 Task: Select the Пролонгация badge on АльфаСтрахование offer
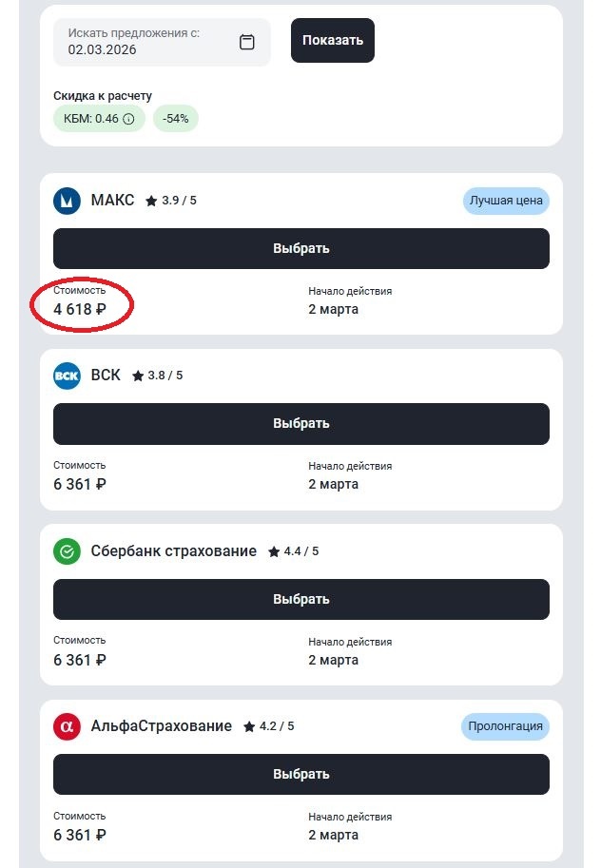(x=507, y=726)
